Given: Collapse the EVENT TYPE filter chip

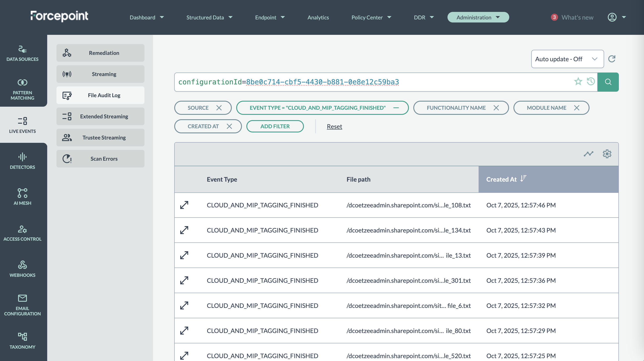Looking at the screenshot, I should [x=396, y=108].
